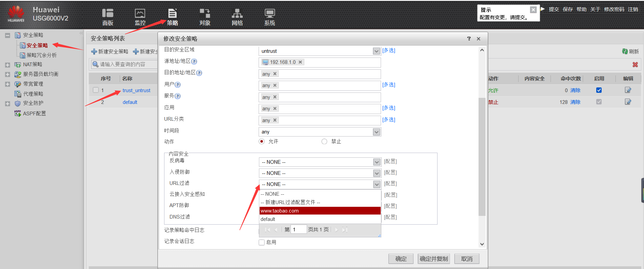This screenshot has height=269, width=644.
Task: Remove any tag in 服务 field
Action: (275, 97)
